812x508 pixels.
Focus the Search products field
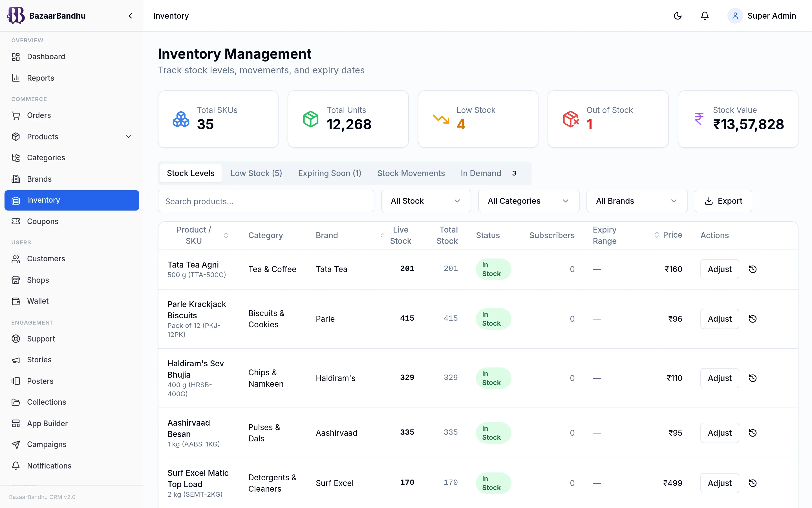(266, 201)
